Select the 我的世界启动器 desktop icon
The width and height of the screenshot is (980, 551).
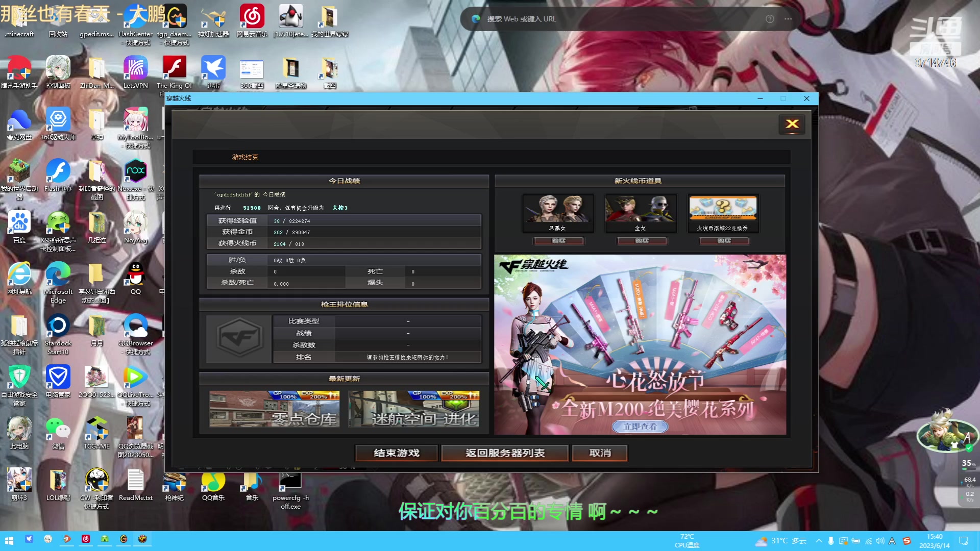click(19, 180)
